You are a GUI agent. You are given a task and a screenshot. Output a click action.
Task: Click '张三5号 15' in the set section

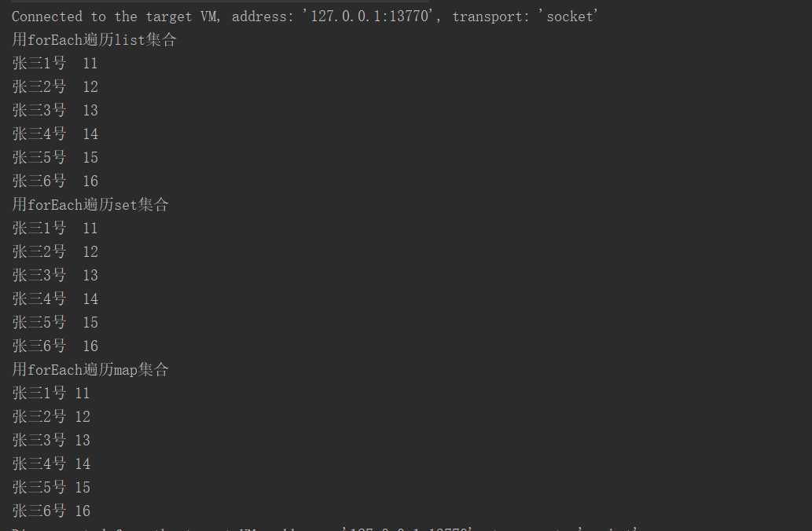click(55, 322)
